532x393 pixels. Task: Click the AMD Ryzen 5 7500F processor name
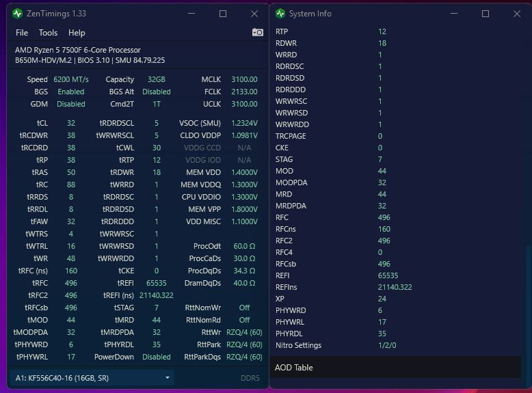(x=78, y=50)
